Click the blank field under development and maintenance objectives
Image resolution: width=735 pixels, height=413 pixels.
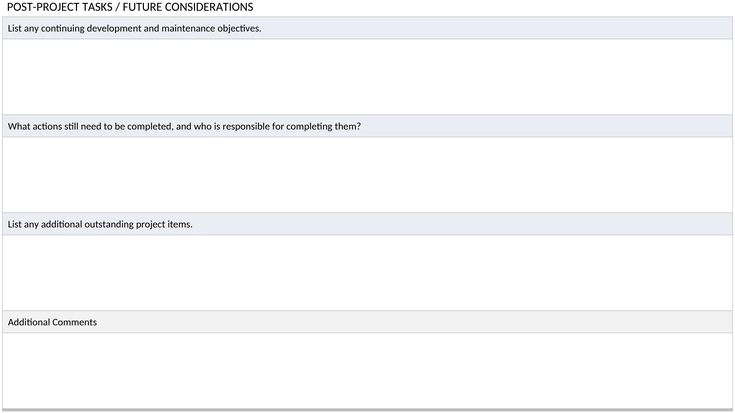(368, 77)
